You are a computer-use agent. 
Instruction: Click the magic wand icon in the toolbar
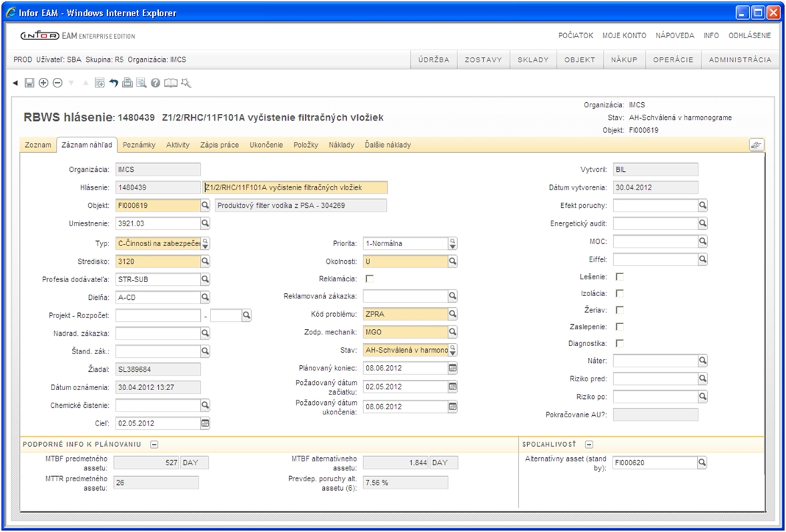(x=186, y=83)
